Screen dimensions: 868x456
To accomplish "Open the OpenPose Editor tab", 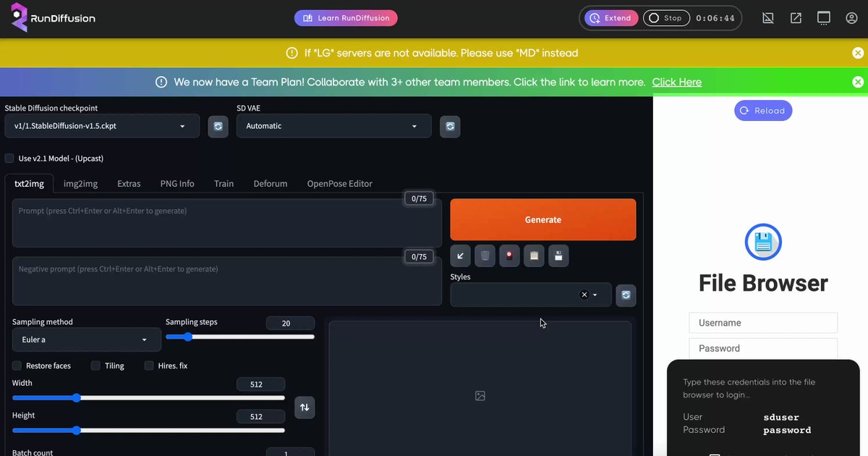I will tap(340, 184).
